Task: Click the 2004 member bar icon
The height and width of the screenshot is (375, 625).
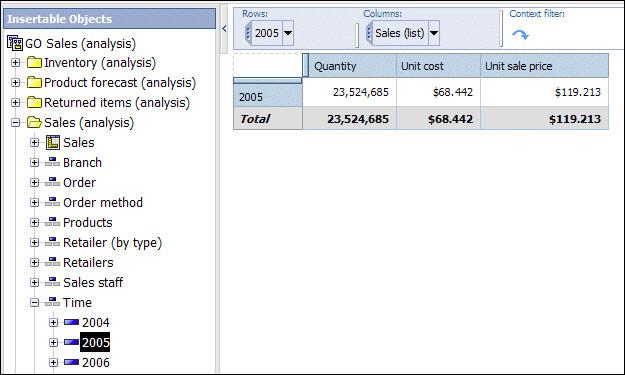Action: click(71, 322)
